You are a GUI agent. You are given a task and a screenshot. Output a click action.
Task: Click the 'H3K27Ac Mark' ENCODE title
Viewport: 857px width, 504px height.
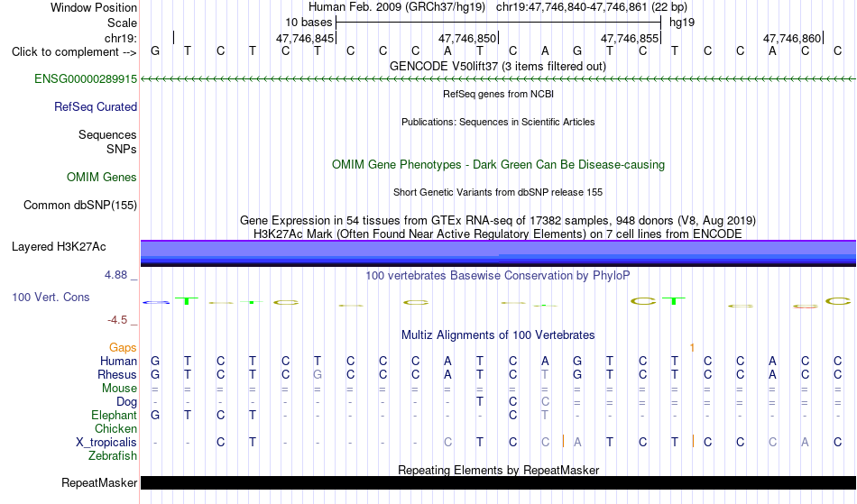(498, 234)
